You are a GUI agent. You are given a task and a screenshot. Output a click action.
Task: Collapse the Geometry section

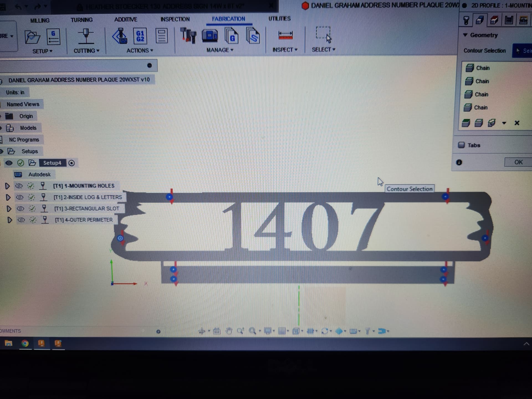(465, 35)
